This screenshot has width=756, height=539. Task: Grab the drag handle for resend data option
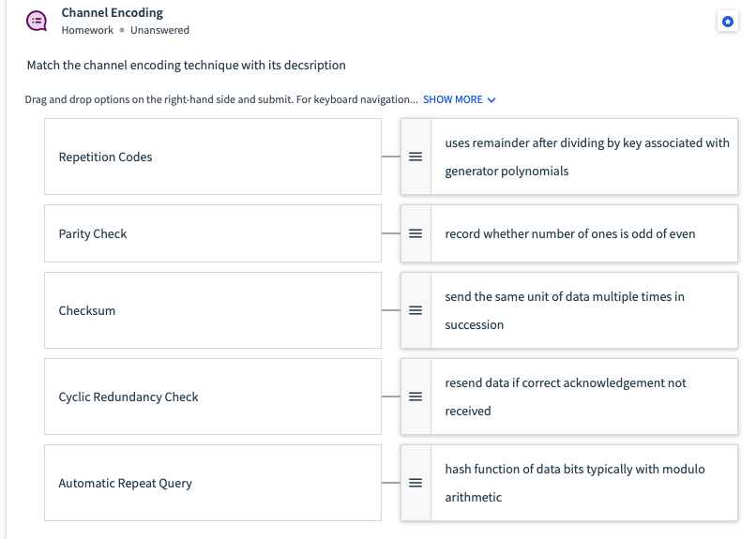point(416,397)
